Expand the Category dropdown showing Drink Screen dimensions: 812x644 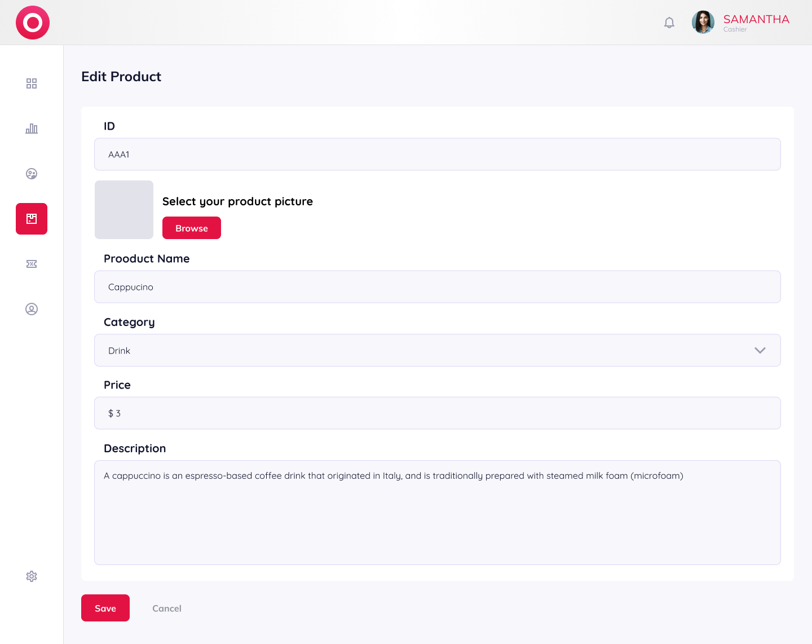(x=429, y=350)
